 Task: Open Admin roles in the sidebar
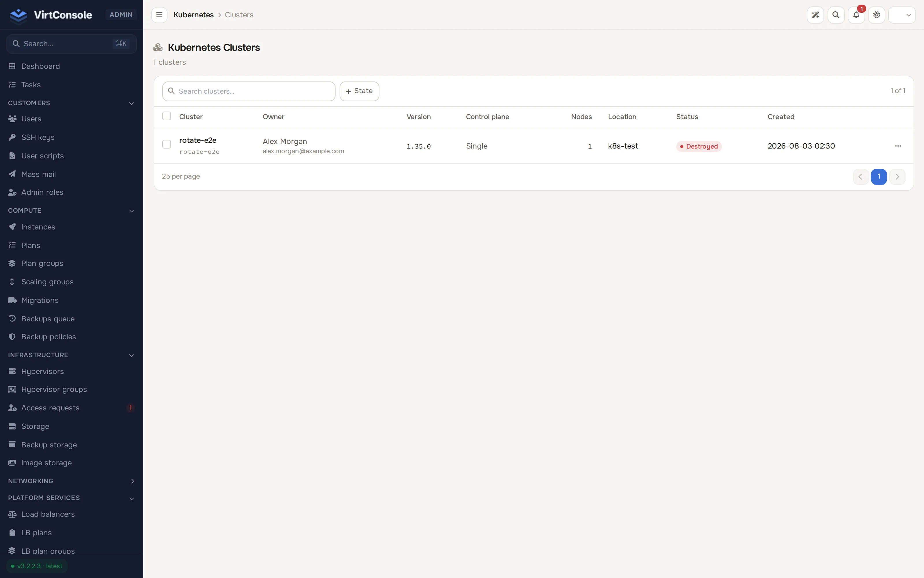(x=71, y=192)
